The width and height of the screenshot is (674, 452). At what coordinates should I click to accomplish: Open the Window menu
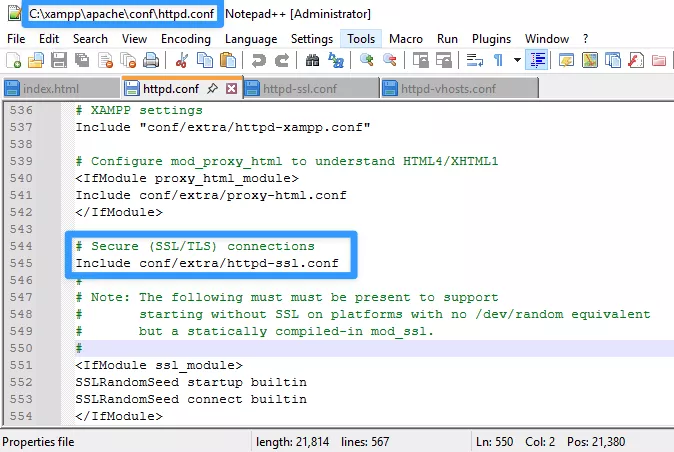click(x=547, y=39)
